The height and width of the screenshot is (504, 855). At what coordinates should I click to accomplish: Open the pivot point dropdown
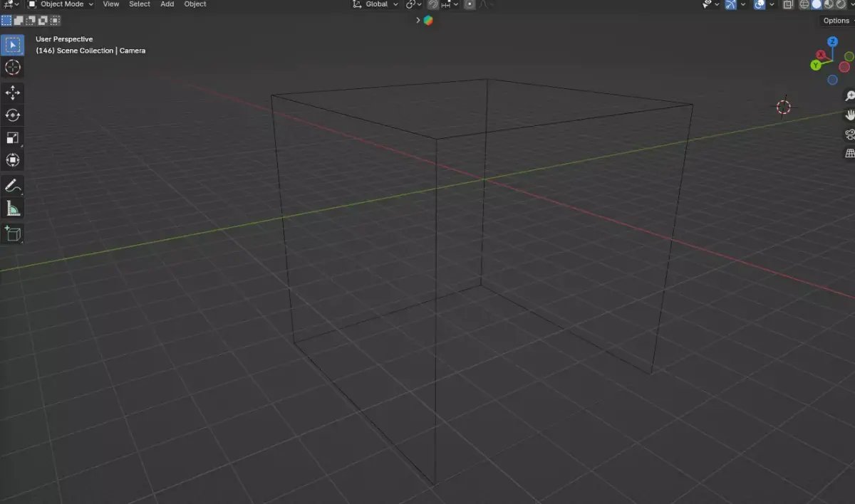click(x=414, y=4)
